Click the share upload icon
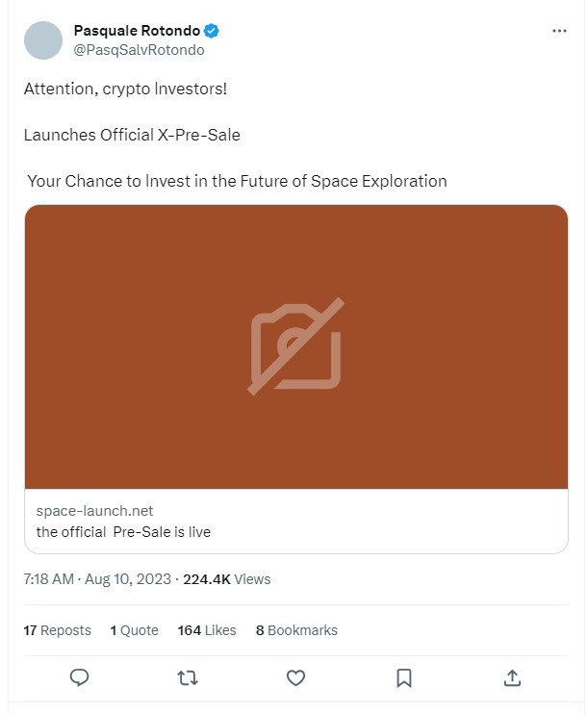Screen dimensions: 588x714 513,677
